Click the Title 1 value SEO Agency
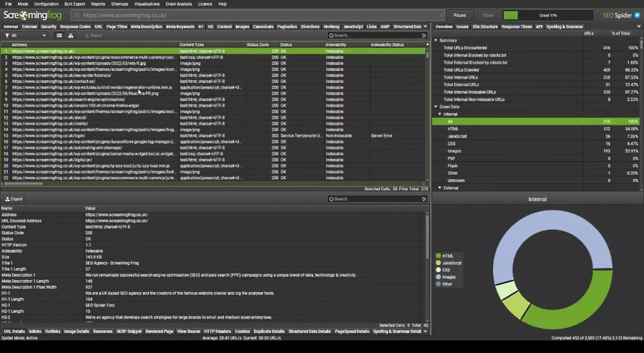This screenshot has height=353, width=644. click(x=112, y=263)
